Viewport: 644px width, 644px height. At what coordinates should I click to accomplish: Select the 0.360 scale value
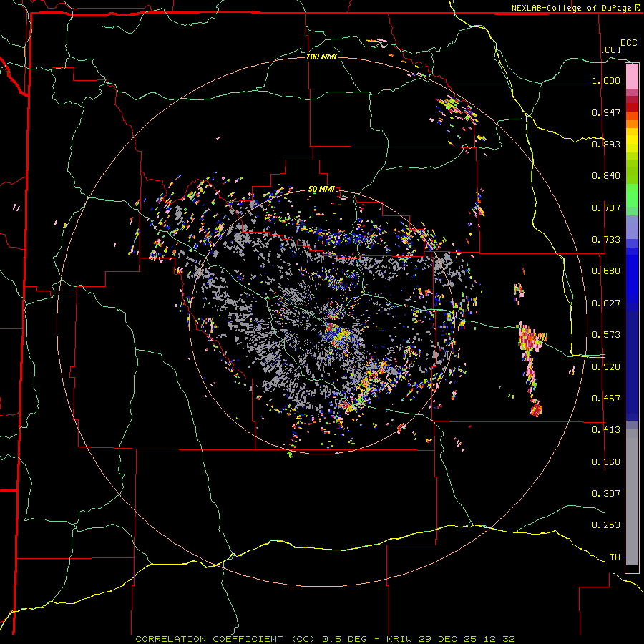tap(606, 462)
